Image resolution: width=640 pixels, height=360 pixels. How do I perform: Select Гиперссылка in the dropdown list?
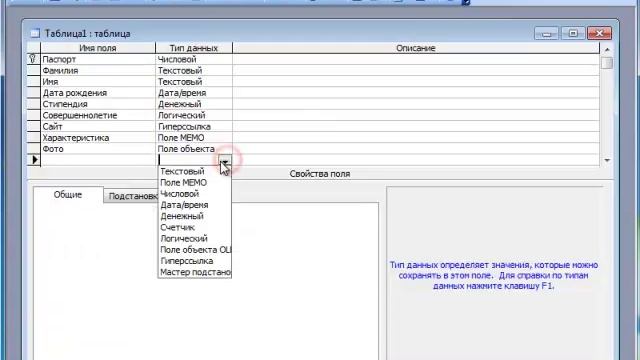[x=195, y=261]
